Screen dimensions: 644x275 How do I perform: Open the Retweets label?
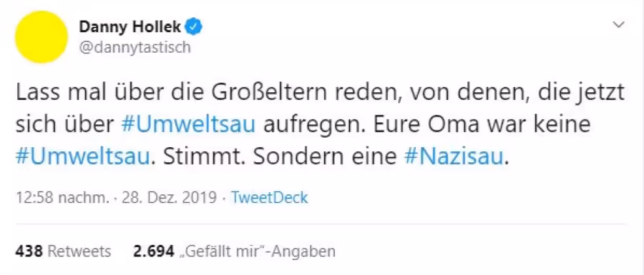click(x=79, y=251)
